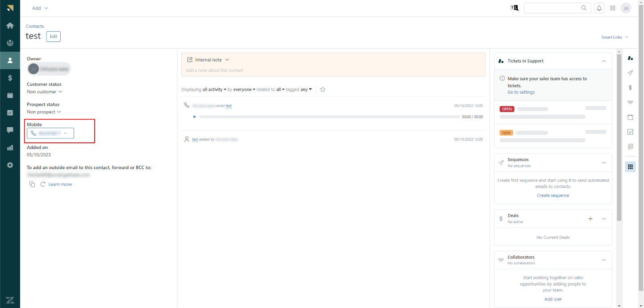Open the Smart Links menu
This screenshot has height=308, width=644.
(x=615, y=37)
